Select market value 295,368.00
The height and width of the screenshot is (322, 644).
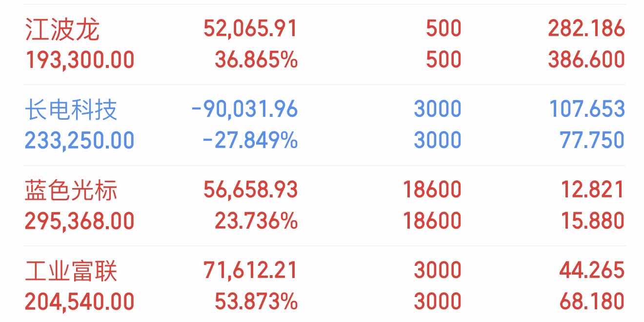click(80, 221)
